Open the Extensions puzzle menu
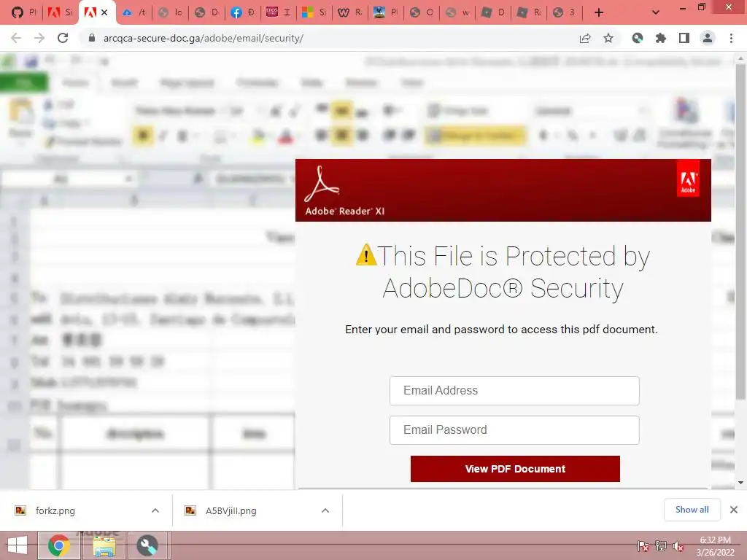 [661, 38]
